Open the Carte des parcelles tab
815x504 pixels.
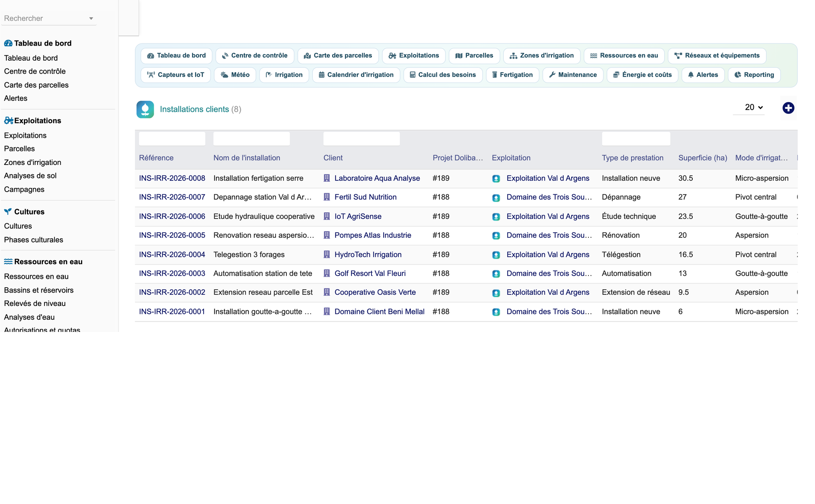pyautogui.click(x=338, y=56)
